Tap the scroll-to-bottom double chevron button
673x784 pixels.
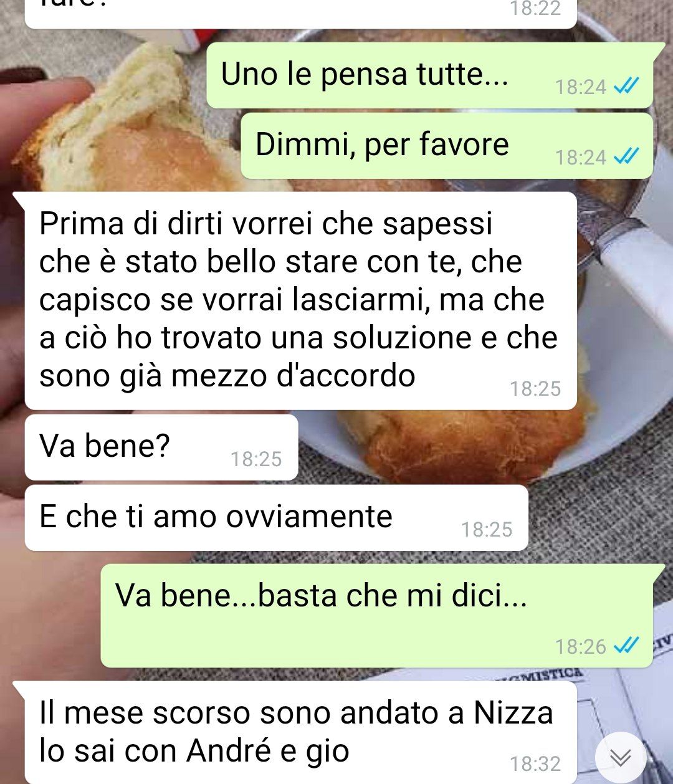tap(620, 757)
